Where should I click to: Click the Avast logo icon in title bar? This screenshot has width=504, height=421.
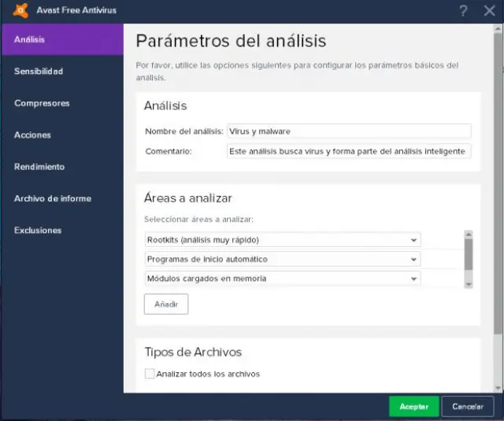click(x=20, y=11)
